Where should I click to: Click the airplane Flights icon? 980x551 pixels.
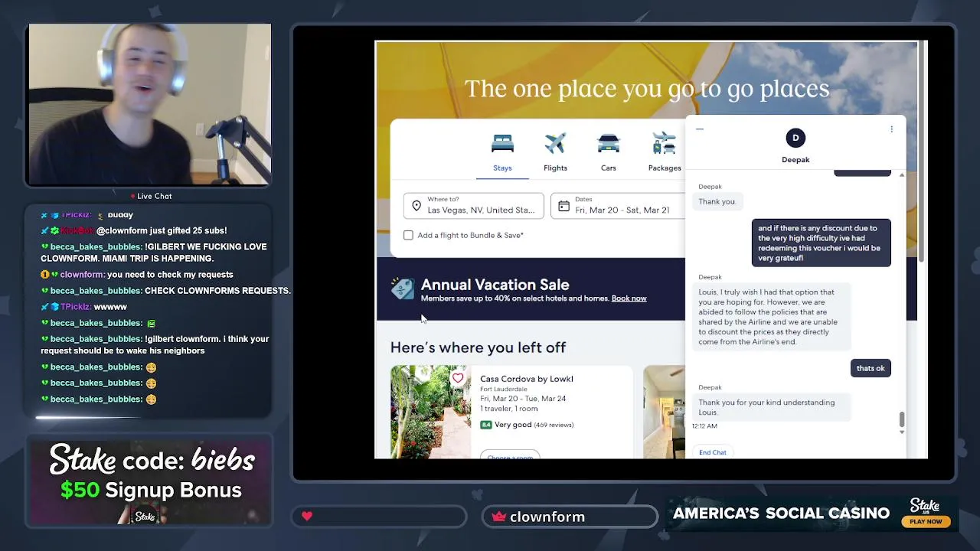point(555,143)
